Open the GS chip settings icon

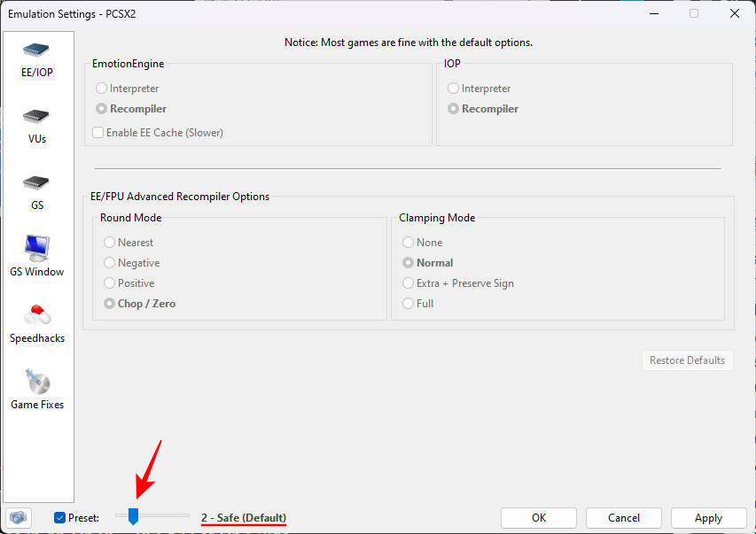36,183
